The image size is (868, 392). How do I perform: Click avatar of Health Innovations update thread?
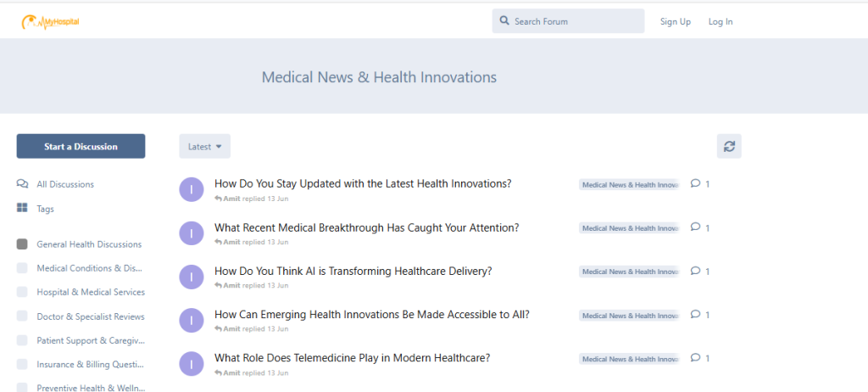[192, 189]
